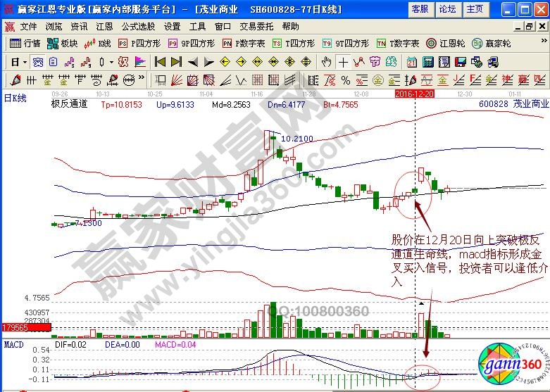Open the 设置 menu
Viewport: 550px width, 392px height.
[172, 26]
